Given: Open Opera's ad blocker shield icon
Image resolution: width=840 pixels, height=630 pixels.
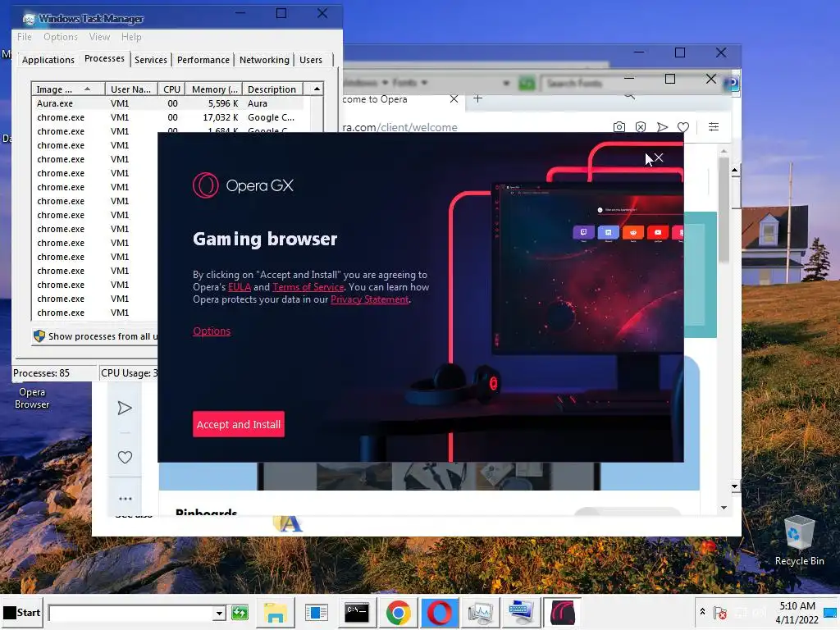Looking at the screenshot, I should (x=641, y=127).
